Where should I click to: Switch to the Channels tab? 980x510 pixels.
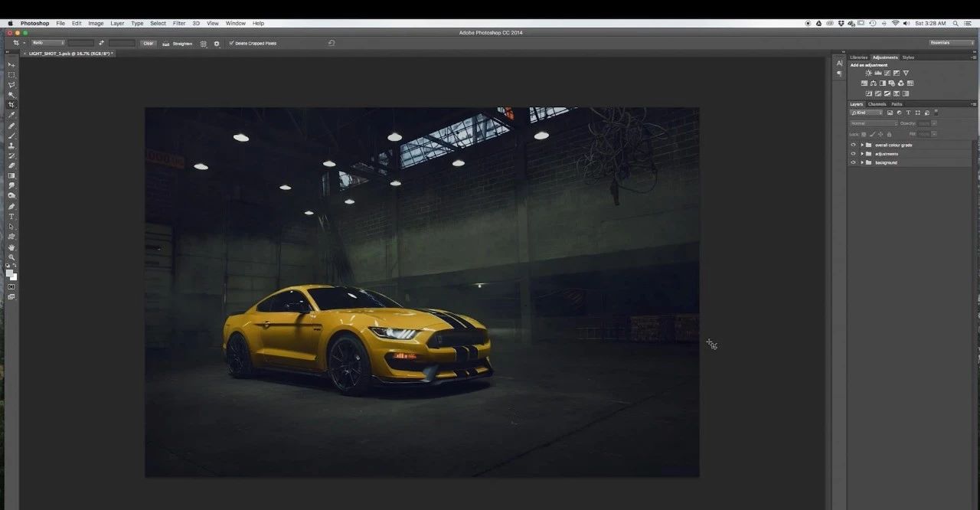tap(877, 104)
